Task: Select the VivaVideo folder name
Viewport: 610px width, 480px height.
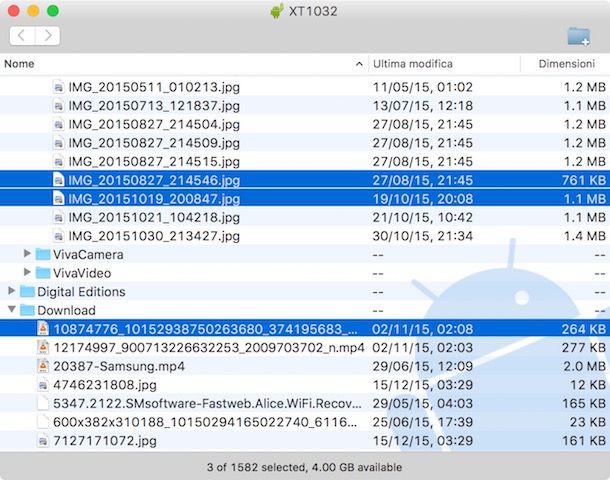Action: tap(82, 273)
